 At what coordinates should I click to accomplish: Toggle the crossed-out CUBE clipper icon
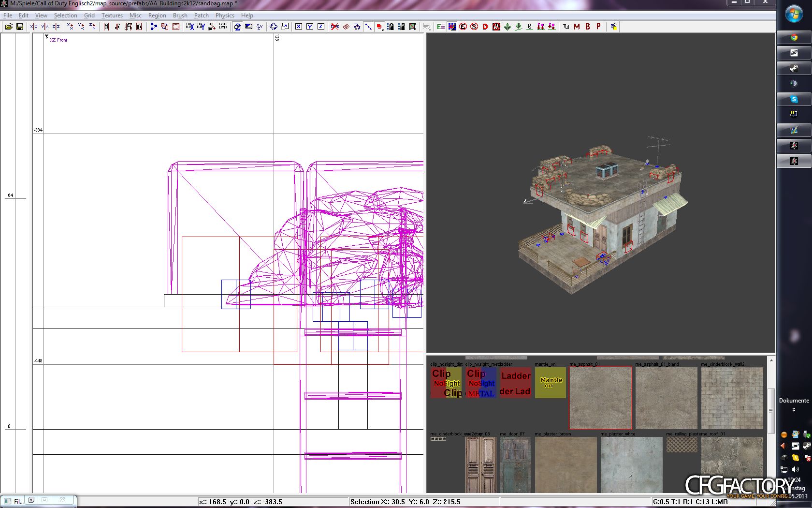[x=335, y=27]
